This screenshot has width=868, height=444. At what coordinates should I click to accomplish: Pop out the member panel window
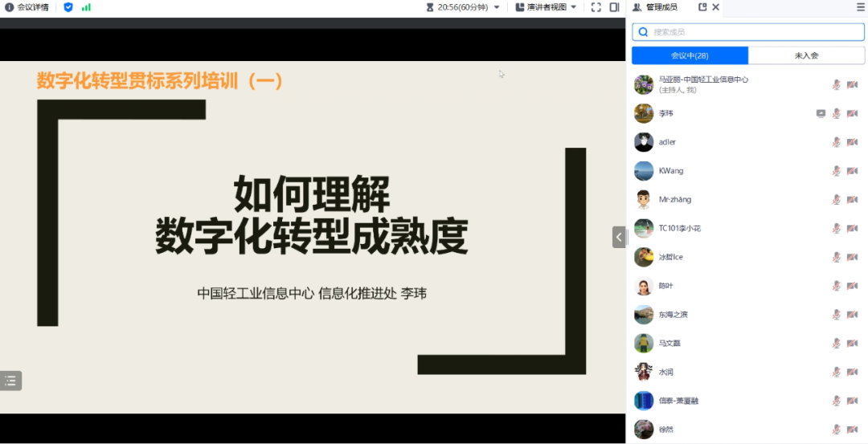point(702,7)
